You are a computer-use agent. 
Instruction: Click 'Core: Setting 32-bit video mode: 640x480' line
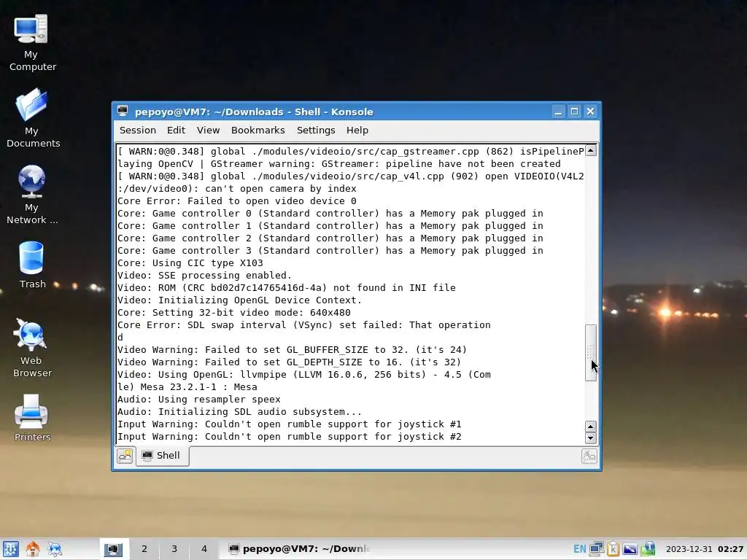pos(234,312)
